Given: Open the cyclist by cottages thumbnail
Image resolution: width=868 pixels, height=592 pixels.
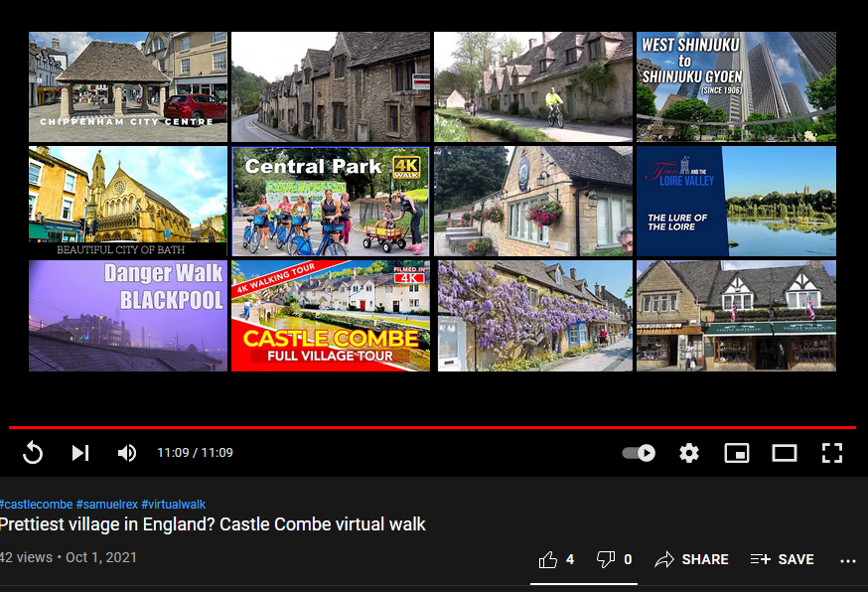Looking at the screenshot, I should coord(533,86).
